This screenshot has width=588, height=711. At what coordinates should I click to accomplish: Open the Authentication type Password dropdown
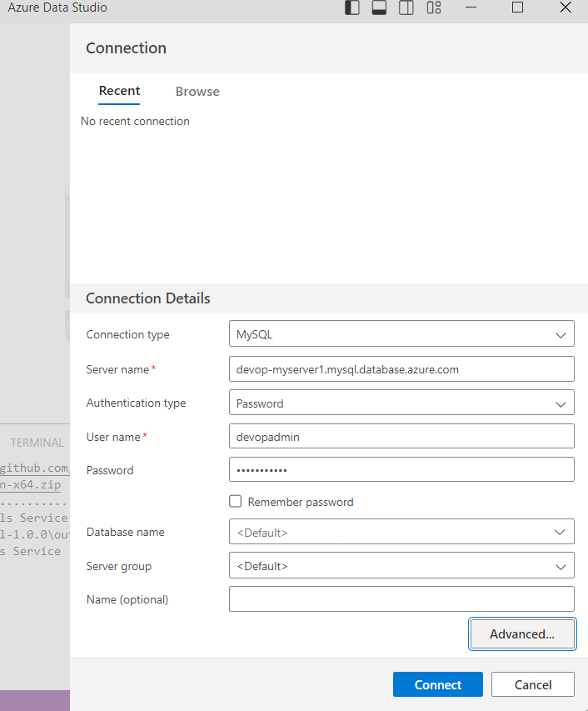click(x=401, y=403)
